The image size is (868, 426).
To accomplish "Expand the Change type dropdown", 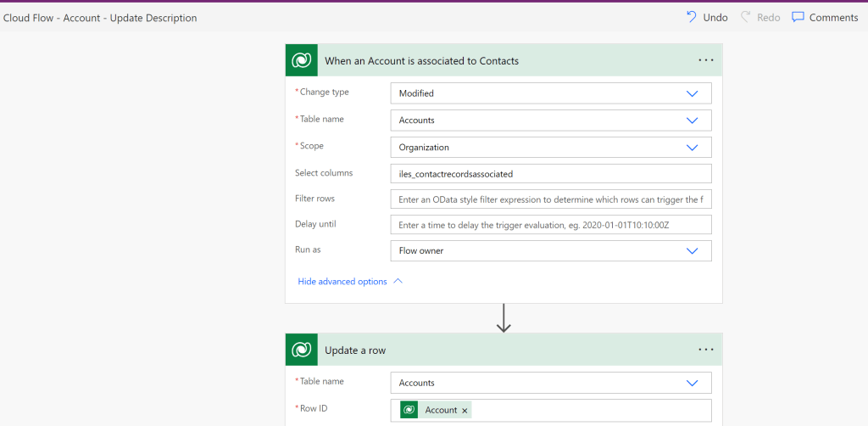I will [692, 93].
